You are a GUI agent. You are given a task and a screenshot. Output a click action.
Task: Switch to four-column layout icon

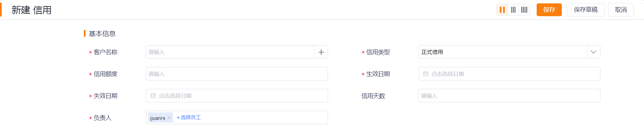524,10
